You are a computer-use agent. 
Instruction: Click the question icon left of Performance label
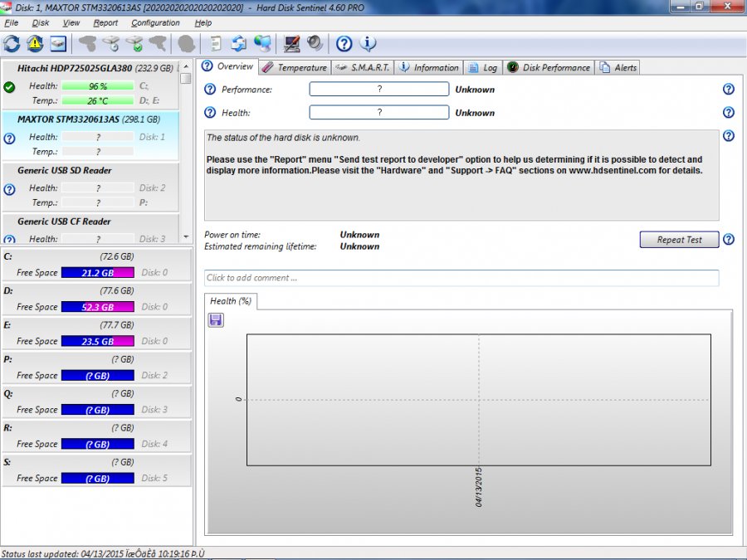click(210, 89)
